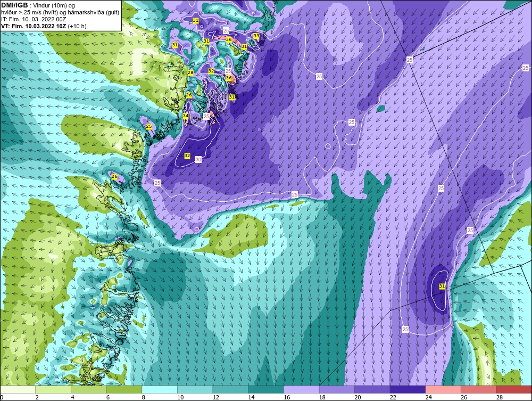Choose the 22–24 m/s dark indigo legend swatch

[408, 389]
